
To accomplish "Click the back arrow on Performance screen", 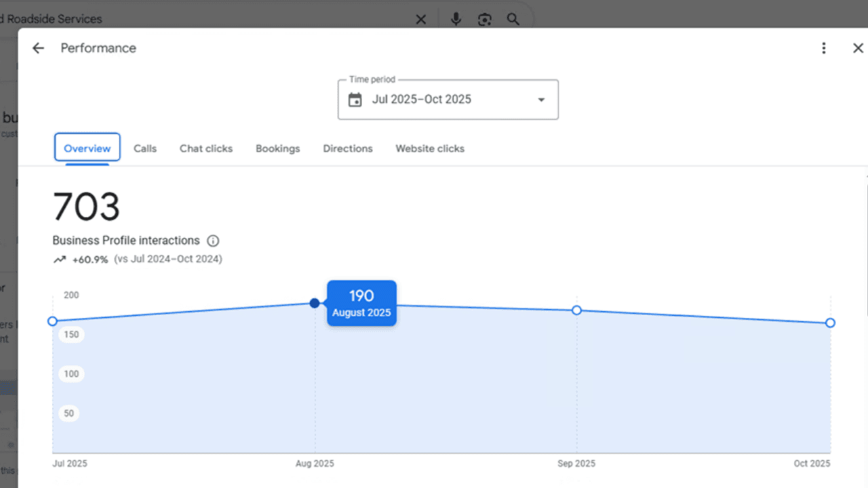I will coord(38,47).
